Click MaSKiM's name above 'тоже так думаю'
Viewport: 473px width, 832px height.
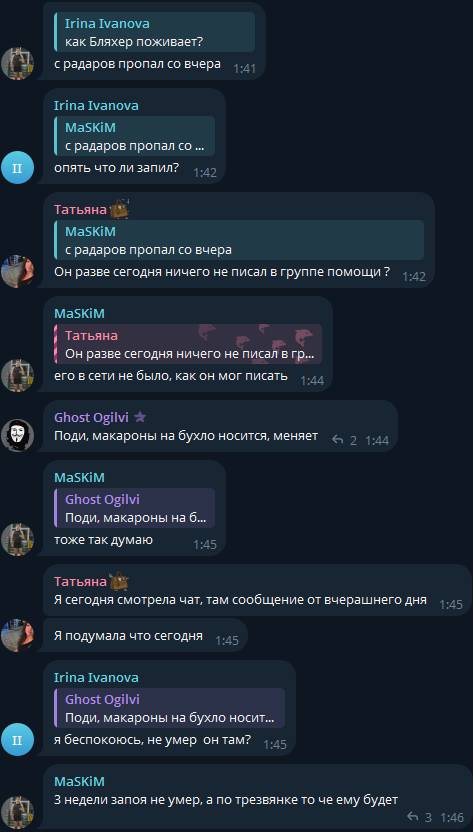pos(79,478)
